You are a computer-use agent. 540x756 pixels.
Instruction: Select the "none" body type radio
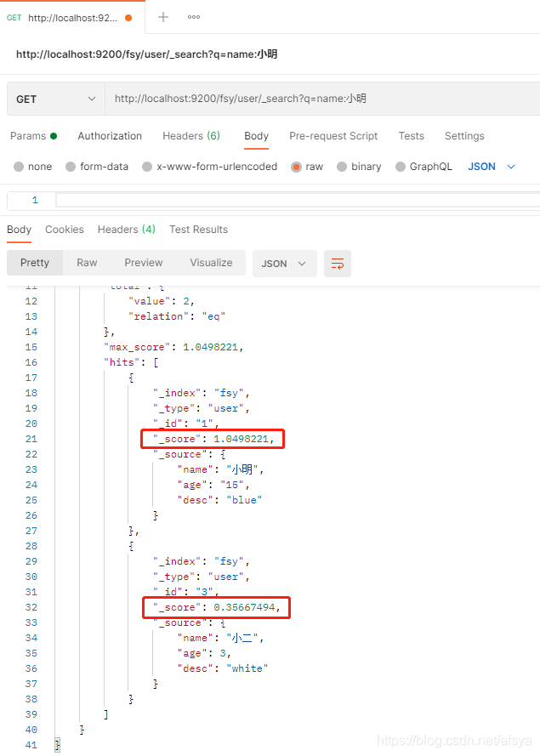(x=19, y=167)
